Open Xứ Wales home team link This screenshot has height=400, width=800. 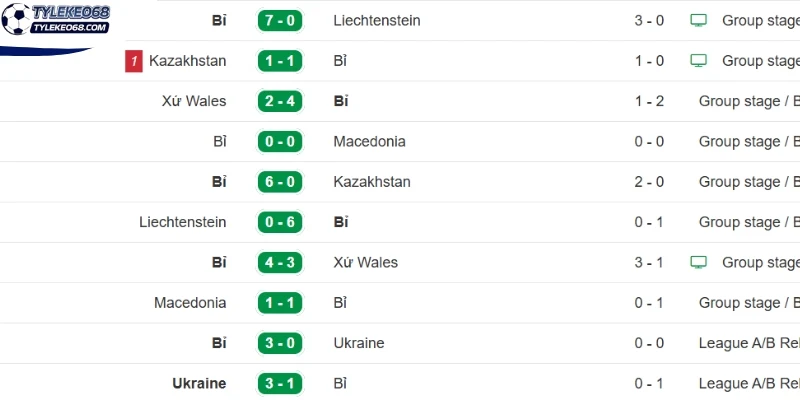[194, 101]
